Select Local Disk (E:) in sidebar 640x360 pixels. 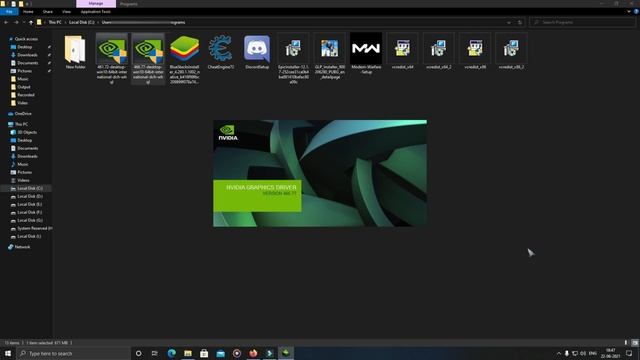[29, 204]
